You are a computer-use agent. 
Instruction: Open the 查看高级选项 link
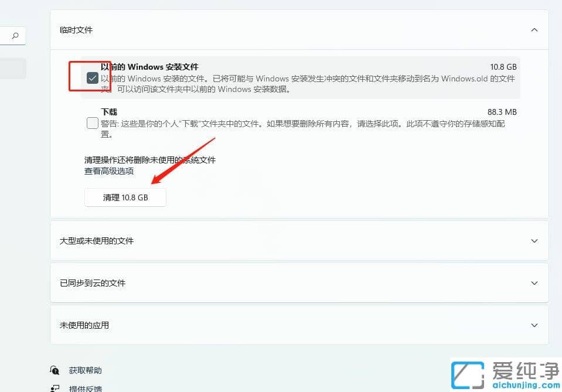(x=109, y=171)
